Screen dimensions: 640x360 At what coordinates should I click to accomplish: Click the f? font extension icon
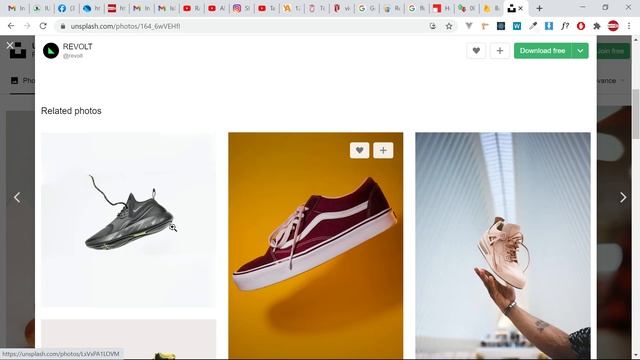point(565,26)
